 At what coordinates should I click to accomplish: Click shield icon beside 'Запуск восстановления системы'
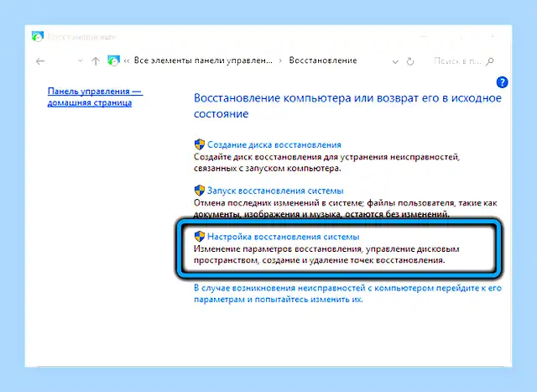tap(200, 191)
